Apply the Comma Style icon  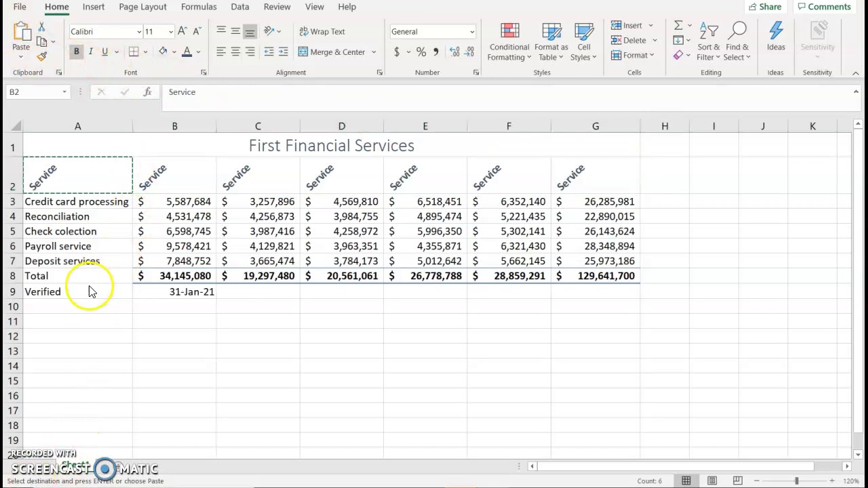coord(436,52)
